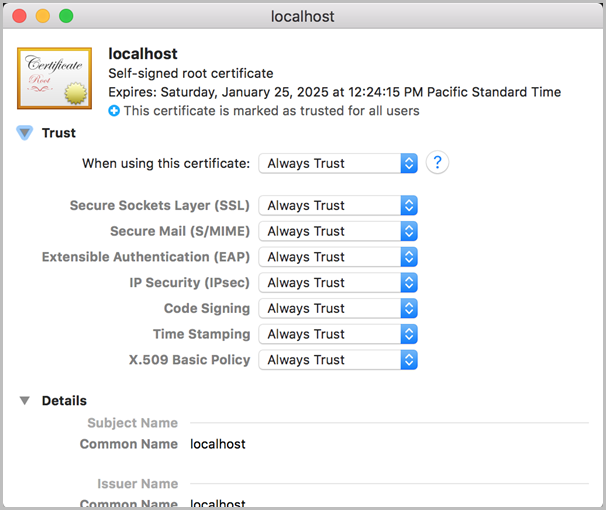Open Secure Mail (S/MIME) trust dropdown
The image size is (606, 510).
337,231
